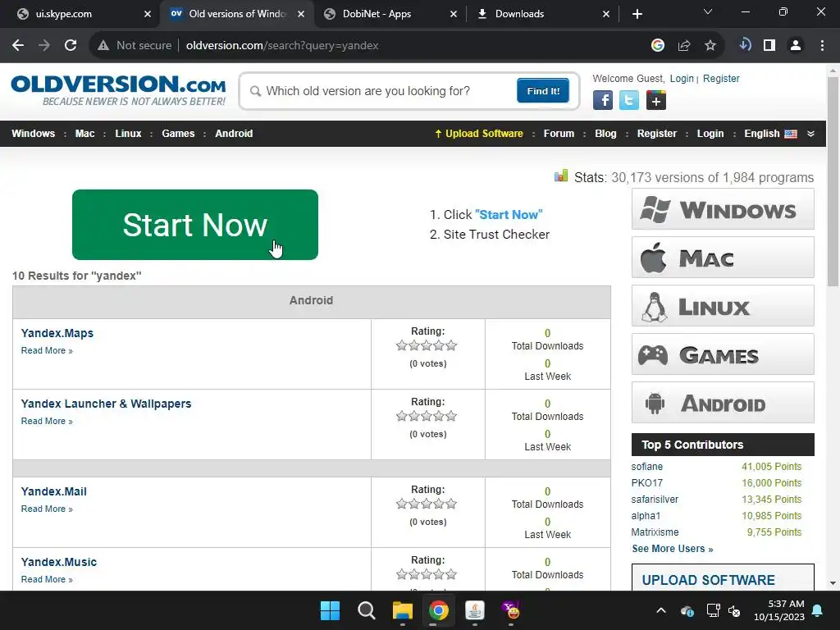Click See More Users link
840x630 pixels.
coord(673,549)
